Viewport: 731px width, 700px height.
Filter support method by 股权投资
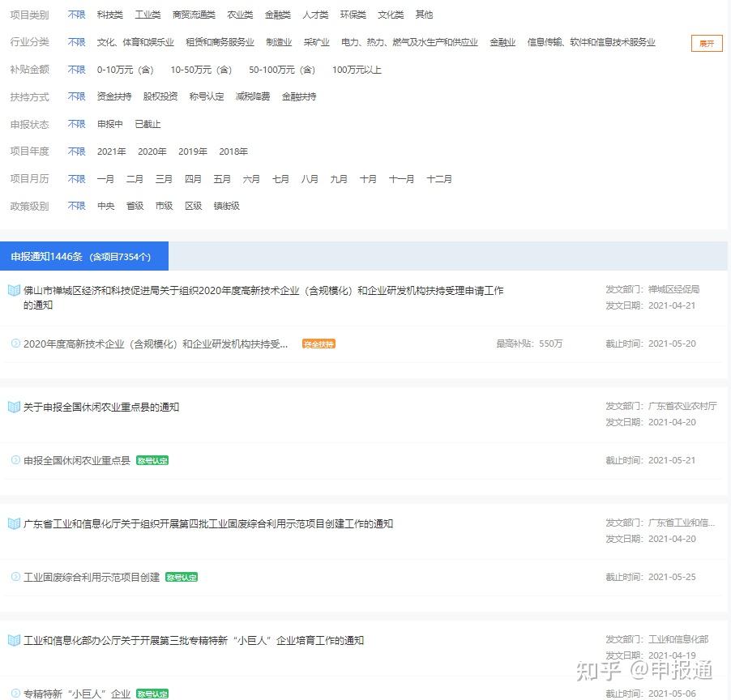[160, 96]
